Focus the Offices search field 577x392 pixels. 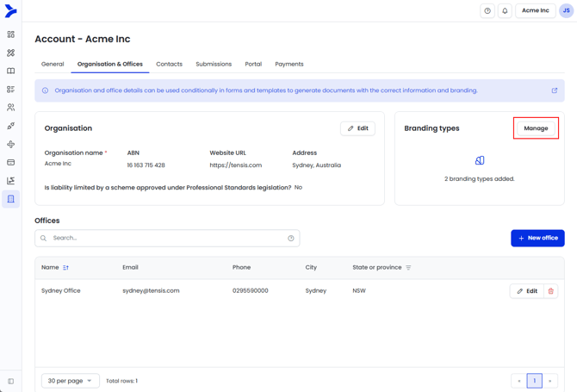[x=164, y=238]
